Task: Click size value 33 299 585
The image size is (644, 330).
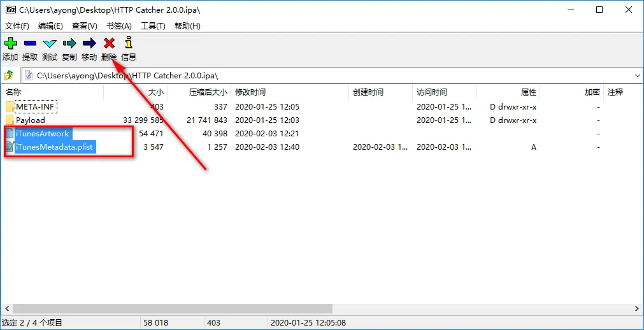Action: coord(143,120)
